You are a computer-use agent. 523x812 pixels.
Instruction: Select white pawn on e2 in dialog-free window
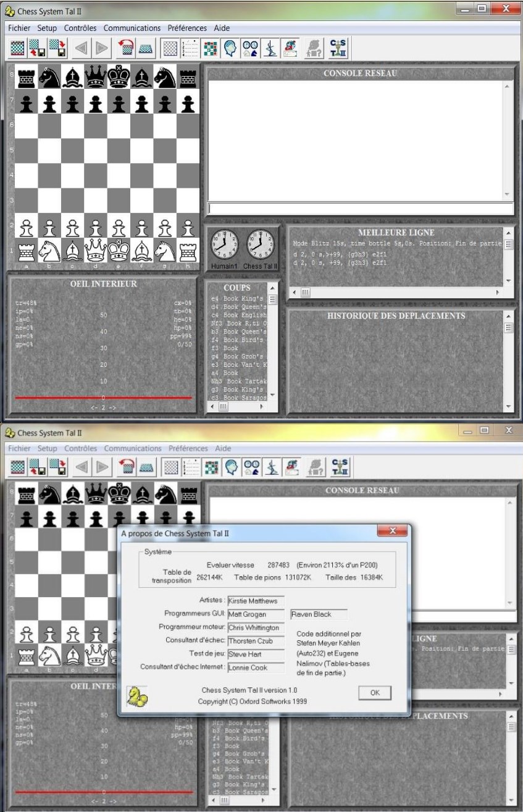(x=119, y=225)
